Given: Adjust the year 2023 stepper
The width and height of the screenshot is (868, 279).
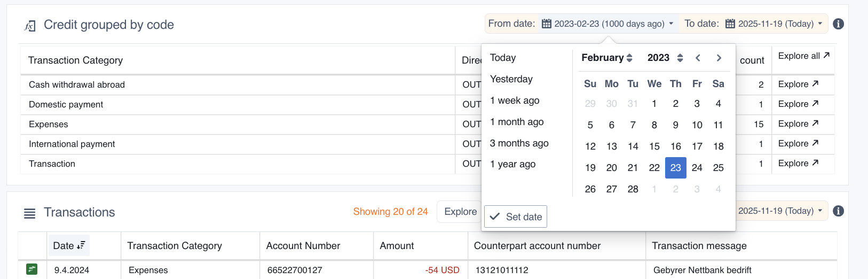Looking at the screenshot, I should click(680, 58).
